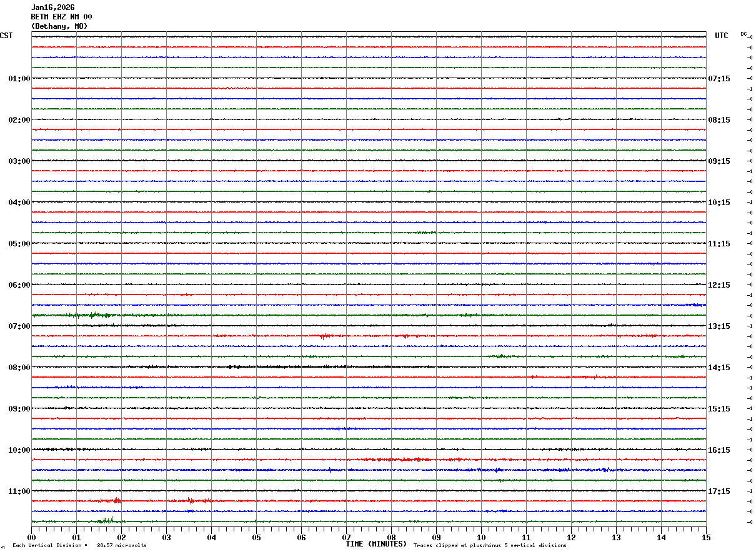Select the '04:00' CST time label
The width and height of the screenshot is (756, 554).
pos(19,203)
